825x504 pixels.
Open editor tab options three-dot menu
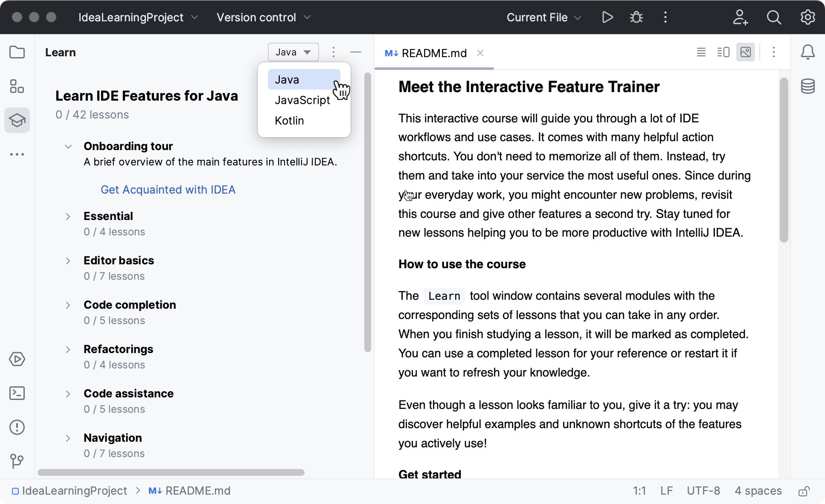point(774,52)
